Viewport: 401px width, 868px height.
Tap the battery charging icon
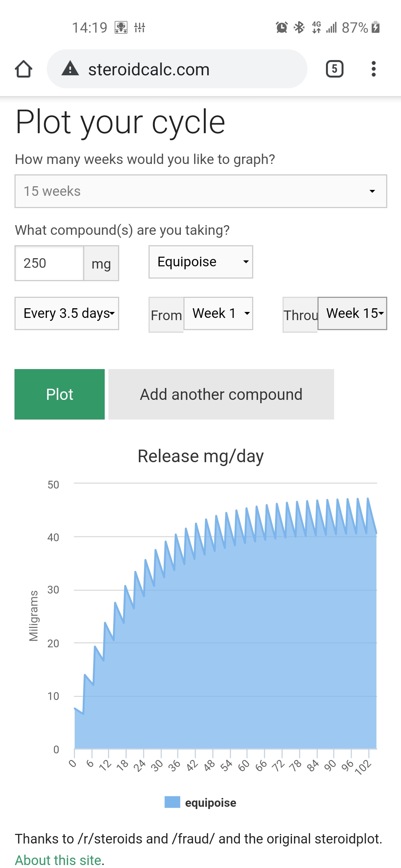[x=376, y=27]
